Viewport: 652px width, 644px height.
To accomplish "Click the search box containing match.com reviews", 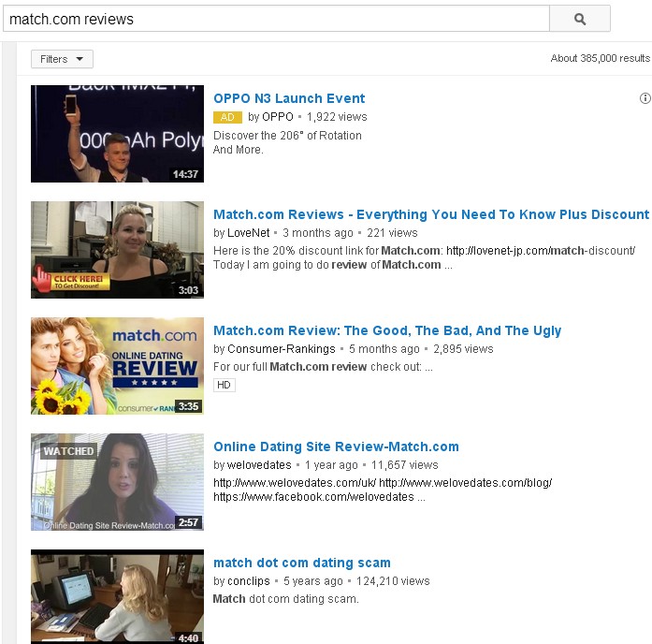I will pyautogui.click(x=277, y=19).
